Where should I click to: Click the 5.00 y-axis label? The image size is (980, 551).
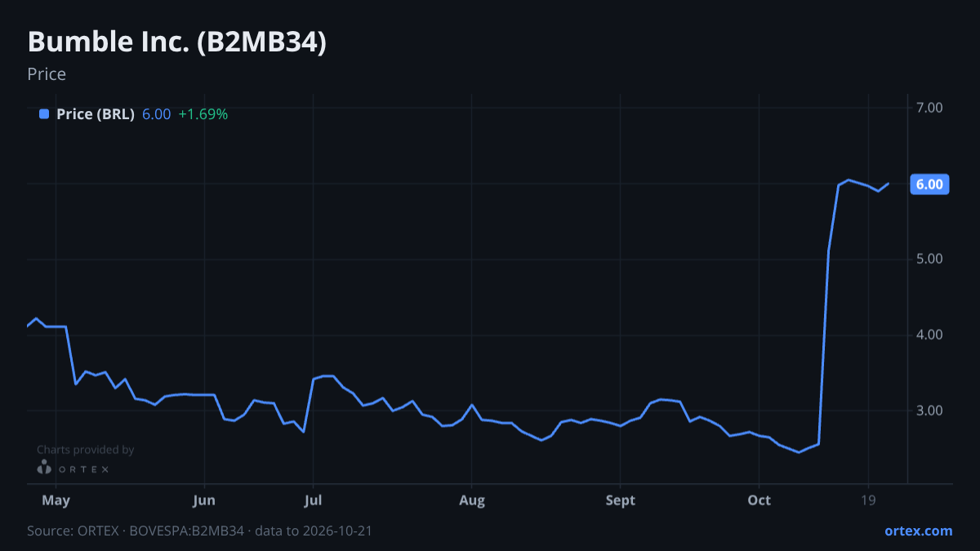point(930,259)
